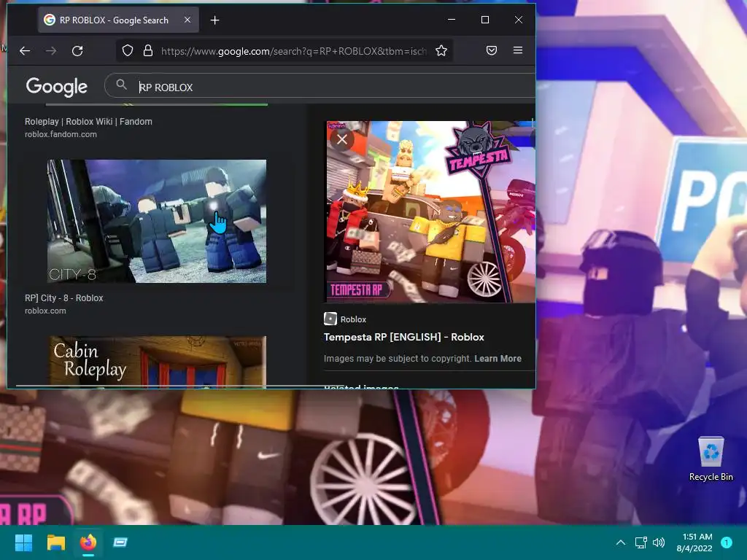Viewport: 747px width, 560px height.
Task: Click the roblox.fandom.com source text
Action: pyautogui.click(x=61, y=134)
